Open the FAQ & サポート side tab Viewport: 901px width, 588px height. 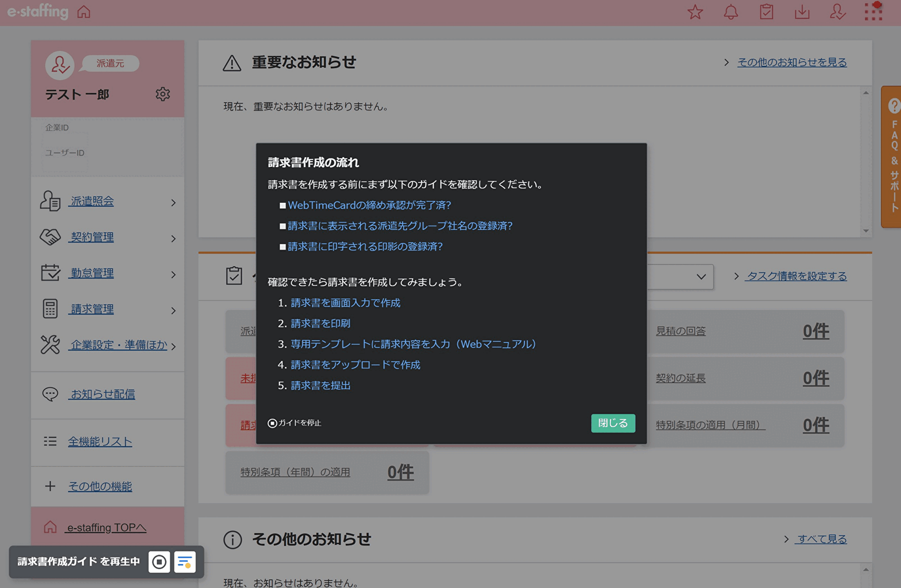(x=893, y=157)
